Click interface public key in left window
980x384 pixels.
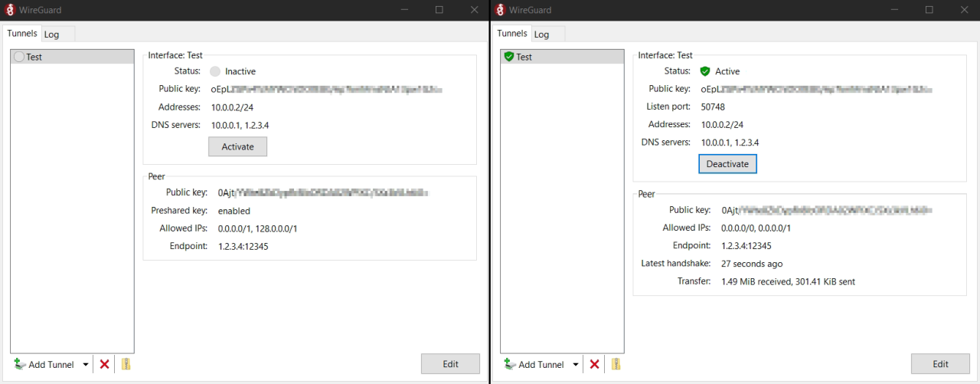coord(327,90)
